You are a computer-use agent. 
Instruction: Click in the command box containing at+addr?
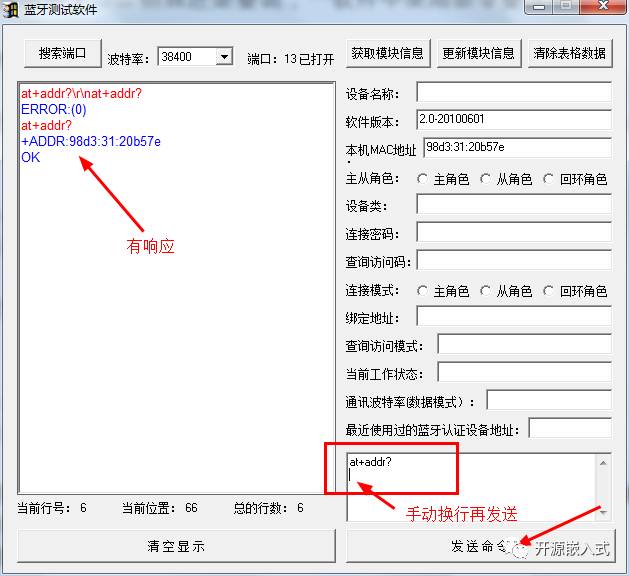point(471,487)
